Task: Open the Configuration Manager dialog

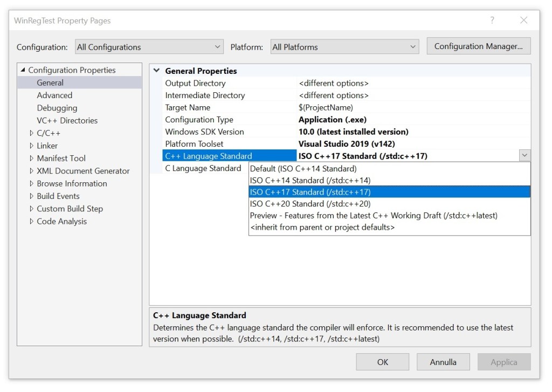Action: tap(478, 47)
